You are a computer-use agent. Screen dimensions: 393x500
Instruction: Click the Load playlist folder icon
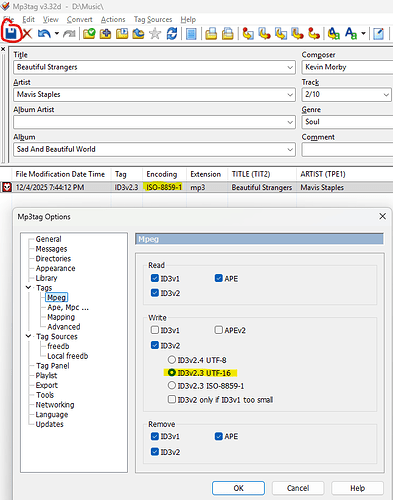[x=122, y=33]
